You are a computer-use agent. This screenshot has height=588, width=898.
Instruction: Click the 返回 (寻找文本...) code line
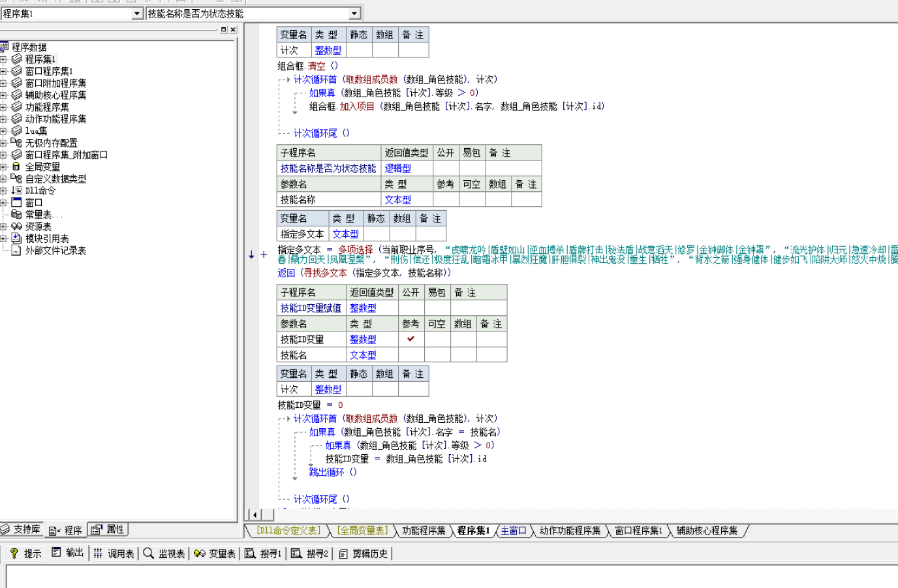[x=364, y=273]
